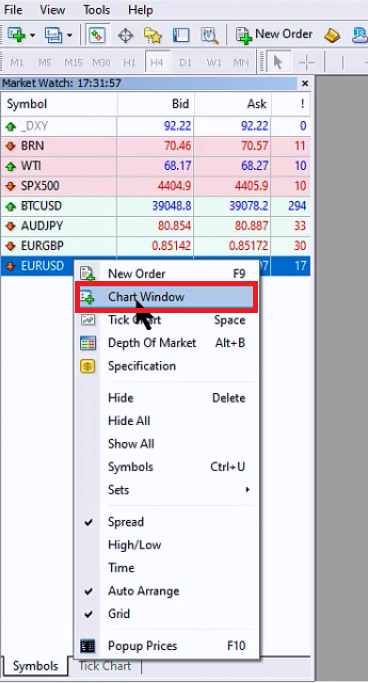Click the Bid column header
This screenshot has width=368, height=683.
coord(155,104)
